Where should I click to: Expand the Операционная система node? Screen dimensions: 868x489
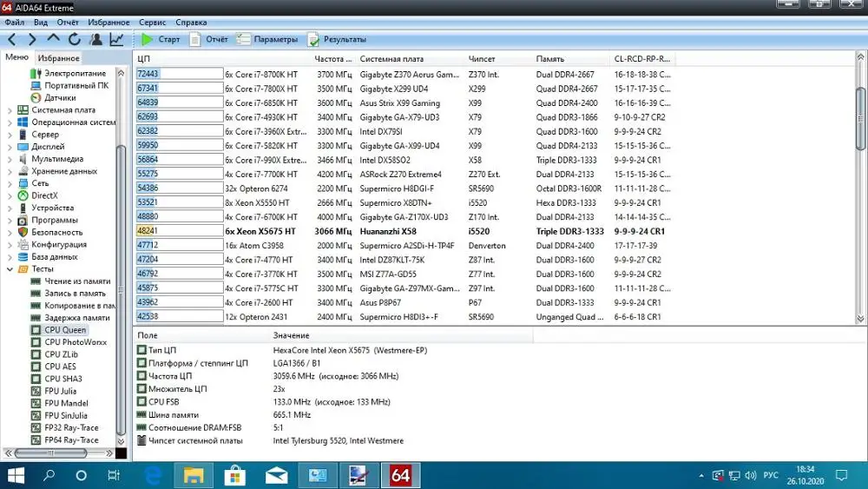click(x=10, y=122)
